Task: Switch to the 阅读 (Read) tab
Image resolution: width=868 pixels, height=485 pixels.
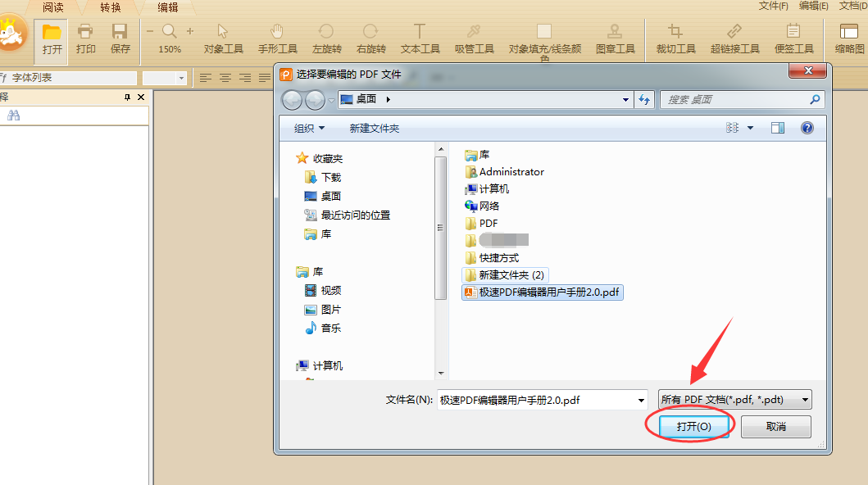Action: tap(53, 7)
